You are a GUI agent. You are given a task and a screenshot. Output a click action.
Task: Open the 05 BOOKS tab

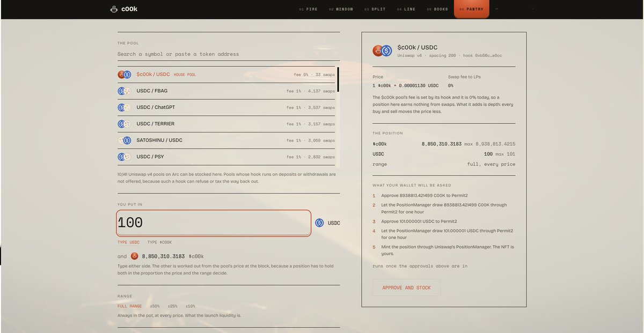click(x=437, y=9)
